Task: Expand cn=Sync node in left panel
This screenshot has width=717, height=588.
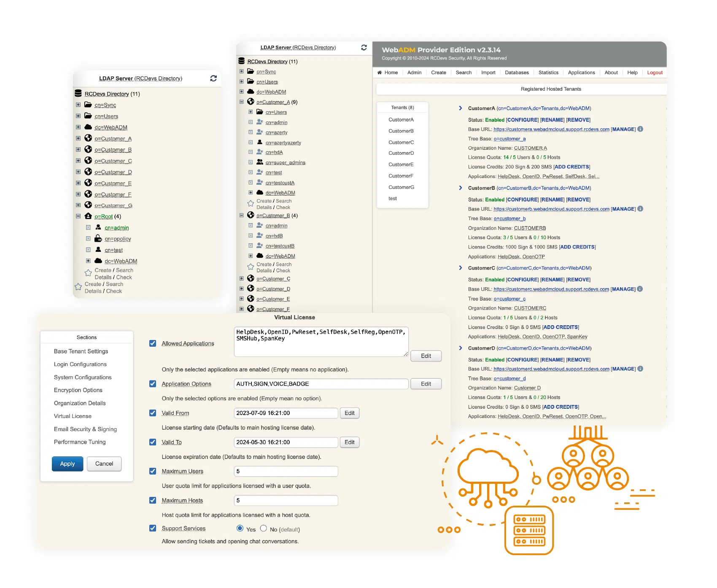Action: (78, 105)
